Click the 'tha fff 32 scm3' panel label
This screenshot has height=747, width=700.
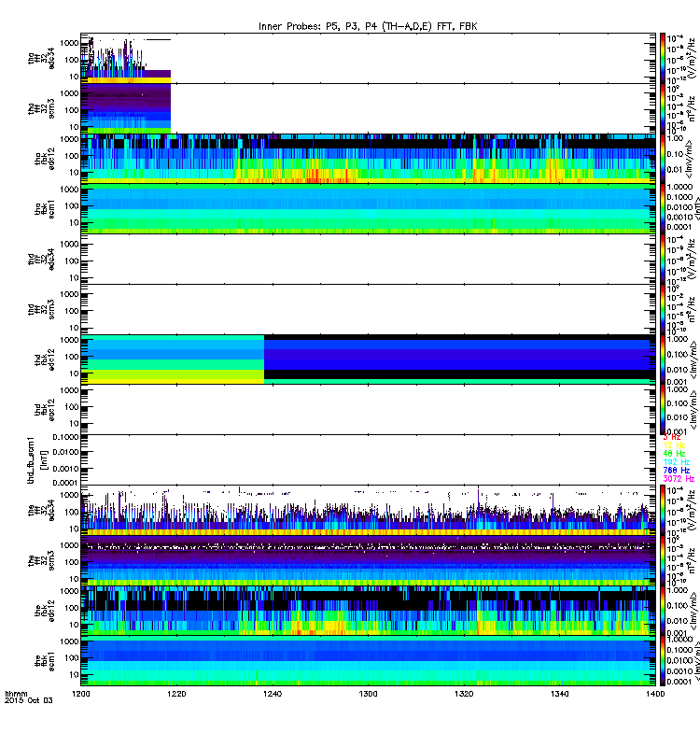coord(41,108)
